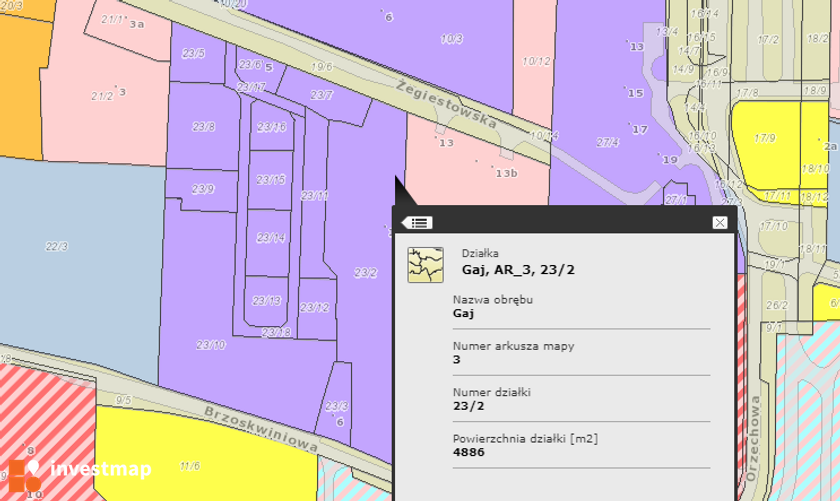Select parcel 23/15 on the map
The image size is (840, 501).
tap(271, 180)
